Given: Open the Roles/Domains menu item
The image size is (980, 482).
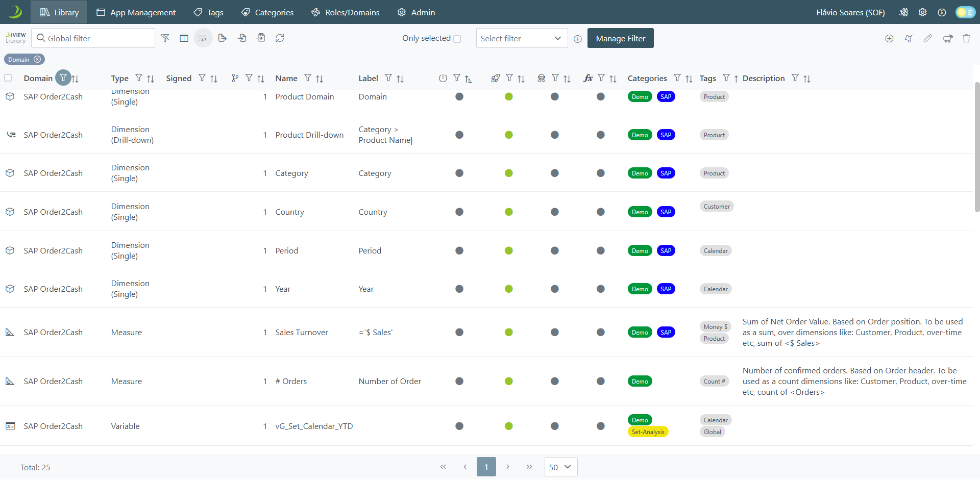Looking at the screenshot, I should [346, 12].
